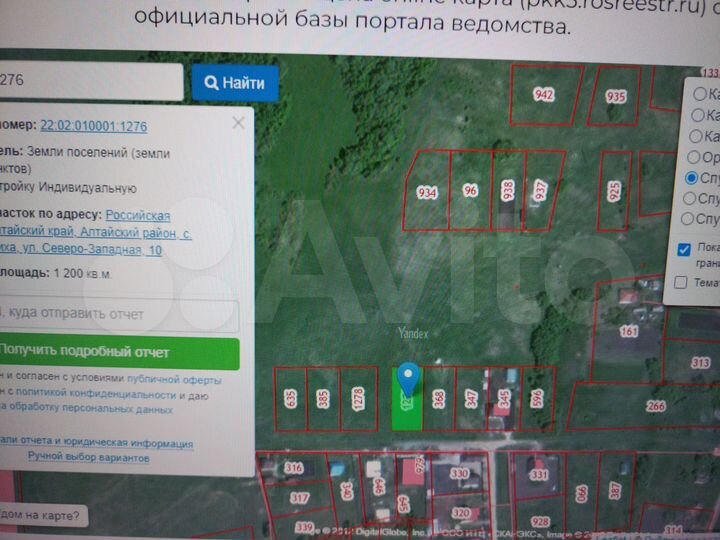
Task: Pick parcel labeled 316
Action: point(294,468)
